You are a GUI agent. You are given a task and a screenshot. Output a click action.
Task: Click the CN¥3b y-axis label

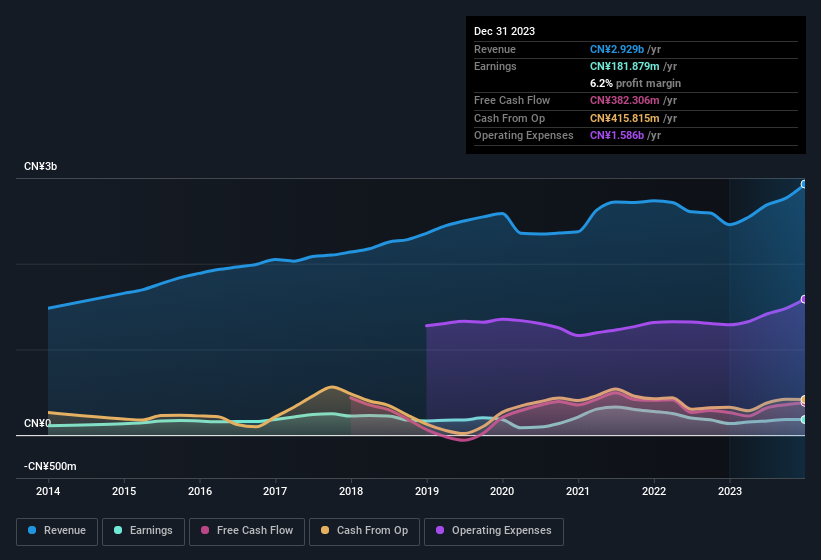click(40, 166)
